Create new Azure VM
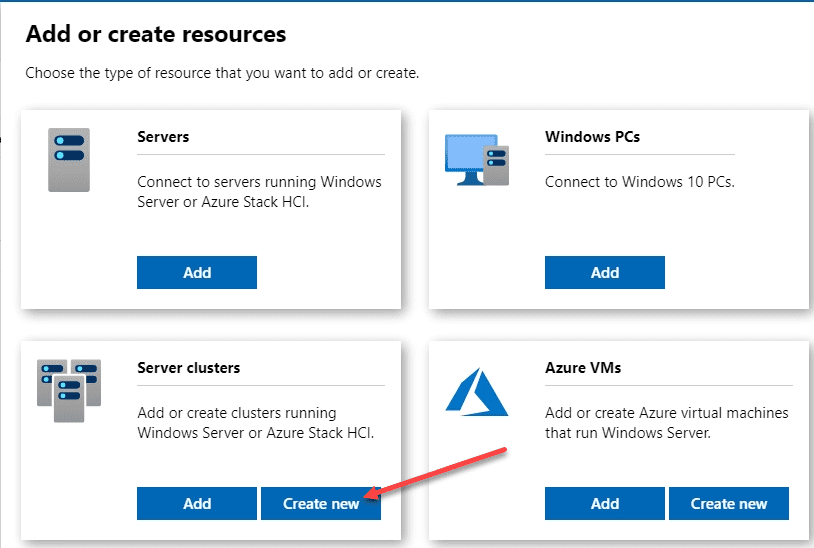This screenshot has width=814, height=548. click(x=728, y=504)
